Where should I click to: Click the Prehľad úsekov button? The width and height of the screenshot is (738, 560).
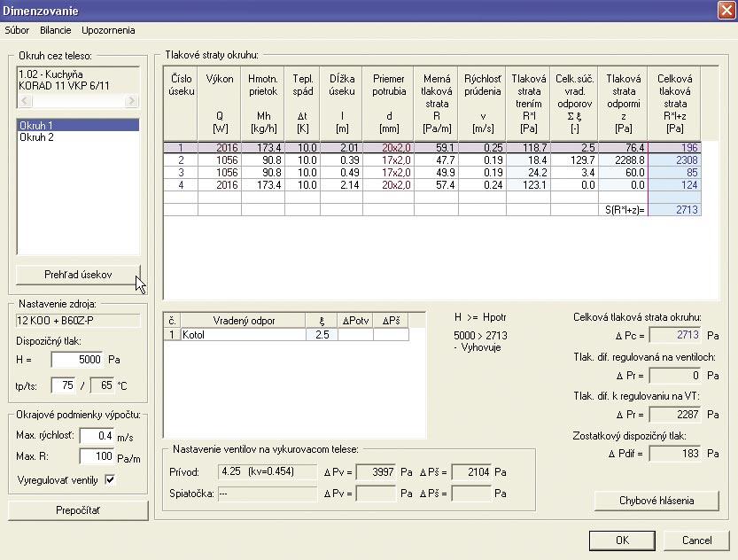point(78,275)
